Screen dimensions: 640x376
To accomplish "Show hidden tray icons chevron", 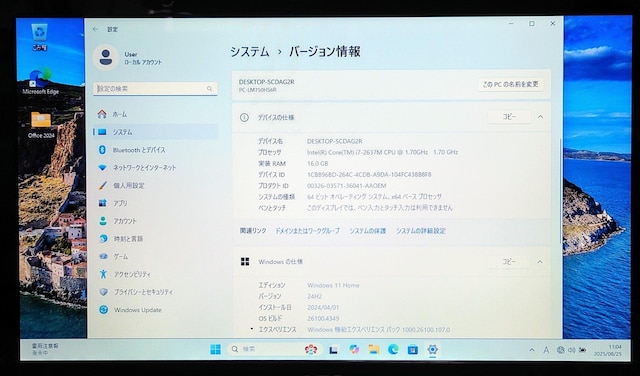I will [x=531, y=350].
